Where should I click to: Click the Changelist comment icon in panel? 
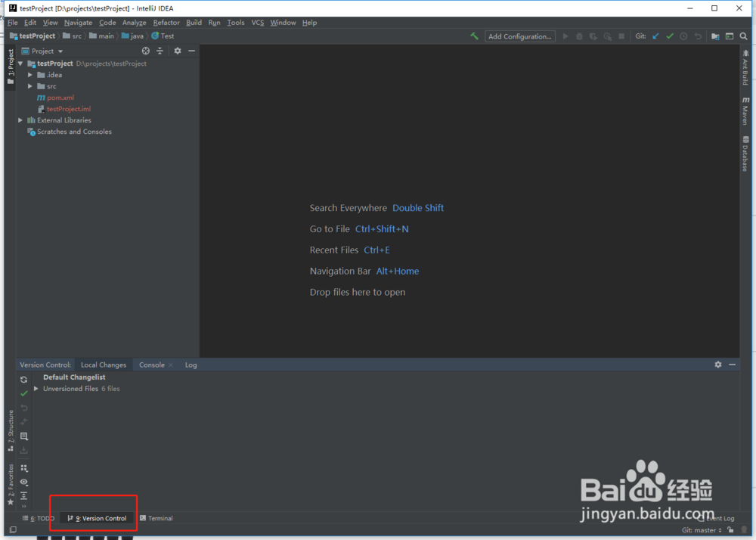(x=23, y=436)
